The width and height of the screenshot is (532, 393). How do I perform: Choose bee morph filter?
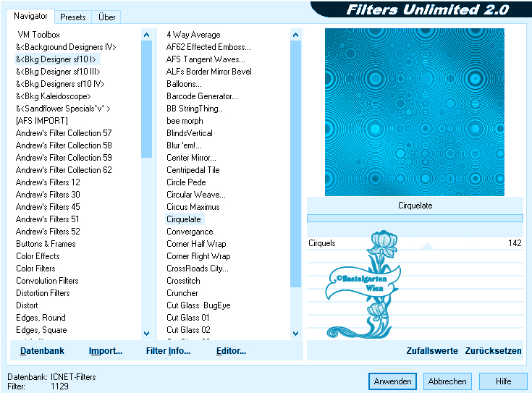tap(185, 121)
